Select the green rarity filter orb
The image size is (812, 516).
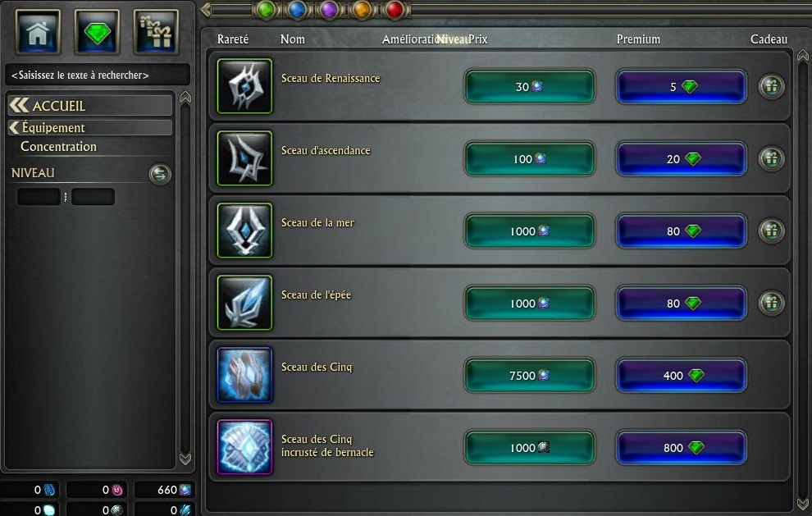pyautogui.click(x=266, y=9)
